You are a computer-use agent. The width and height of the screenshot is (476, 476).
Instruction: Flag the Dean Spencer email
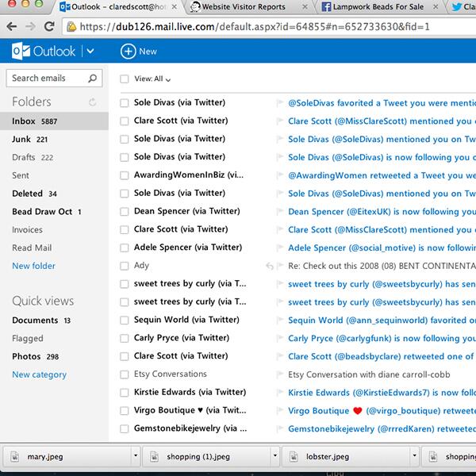coord(279,211)
